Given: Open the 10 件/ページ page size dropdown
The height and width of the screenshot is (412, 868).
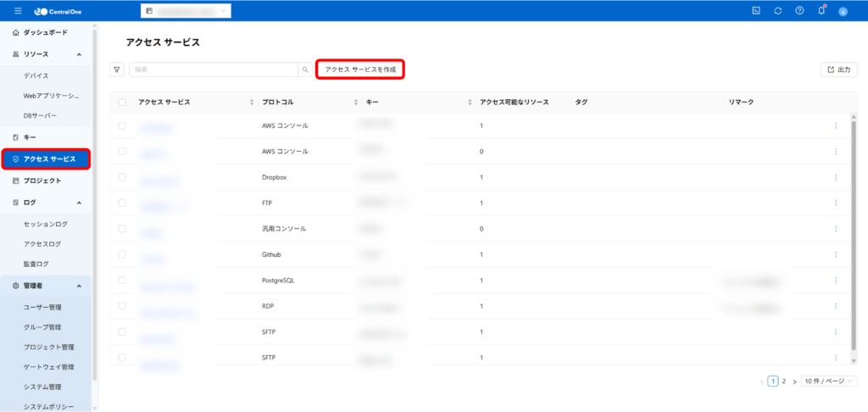Looking at the screenshot, I should tap(829, 381).
